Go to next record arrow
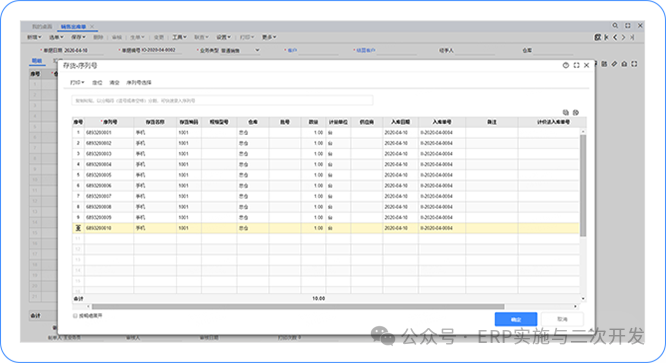 click(x=624, y=37)
